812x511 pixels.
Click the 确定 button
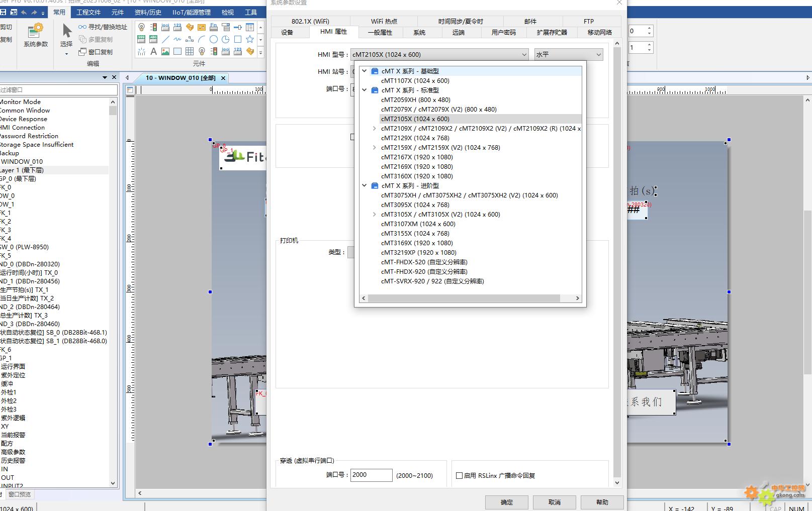click(506, 502)
